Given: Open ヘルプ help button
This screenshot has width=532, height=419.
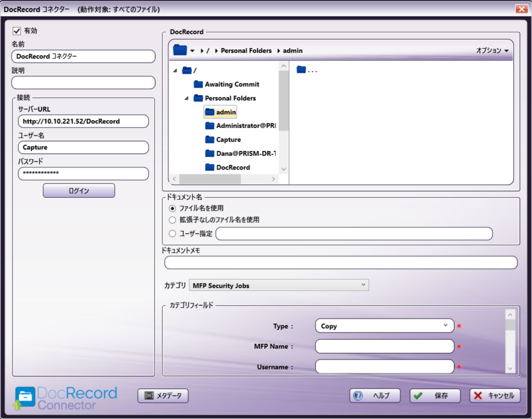Looking at the screenshot, I should 375,396.
